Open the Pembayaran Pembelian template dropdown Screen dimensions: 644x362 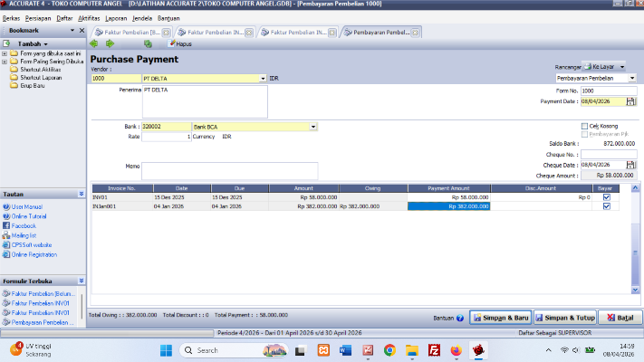point(632,78)
